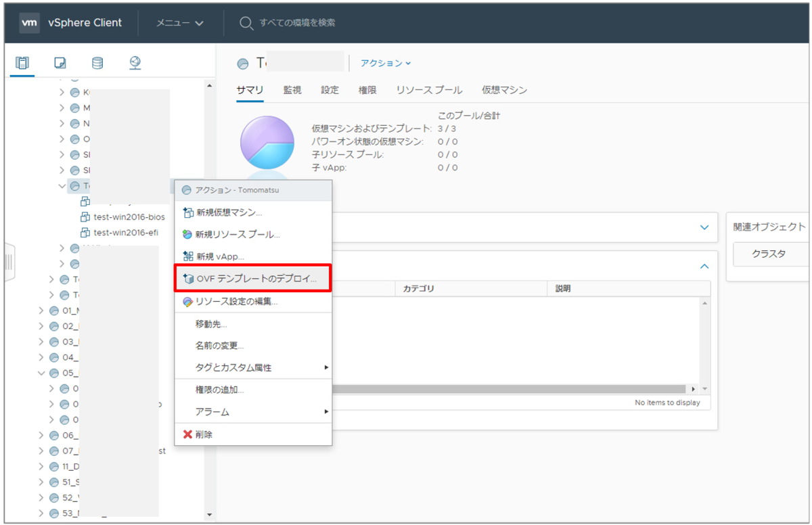
Task: Click the resource pool icon in context menu header
Action: [x=187, y=190]
